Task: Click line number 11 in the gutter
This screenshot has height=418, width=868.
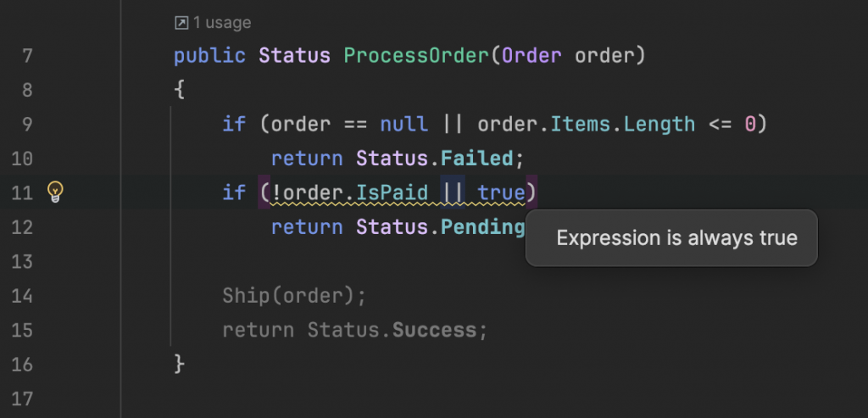Action: 21,192
